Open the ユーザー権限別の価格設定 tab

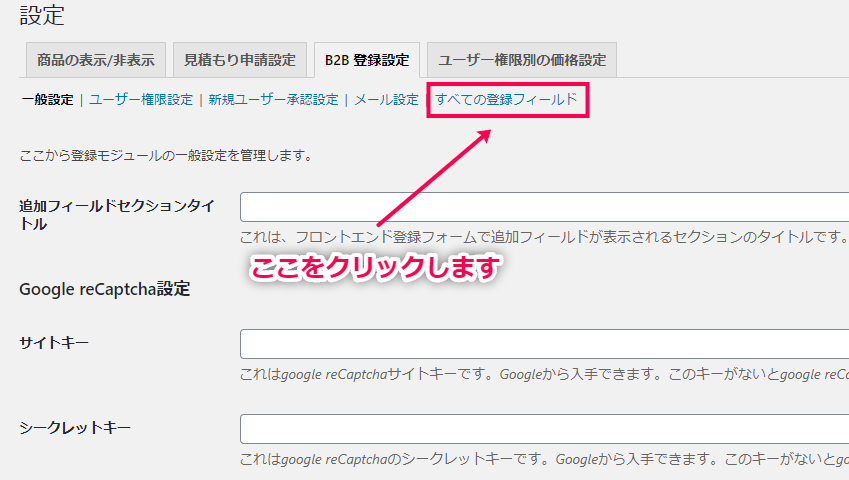(x=522, y=60)
